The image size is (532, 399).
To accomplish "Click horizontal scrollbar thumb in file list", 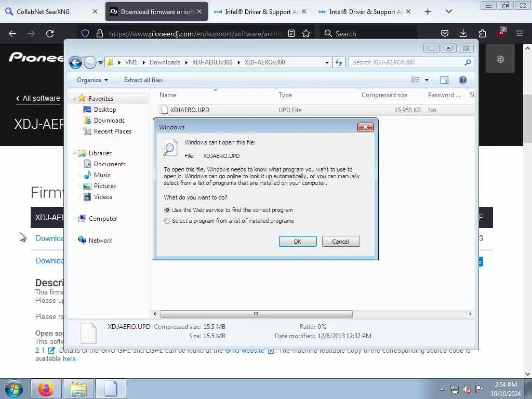I will pos(256,314).
